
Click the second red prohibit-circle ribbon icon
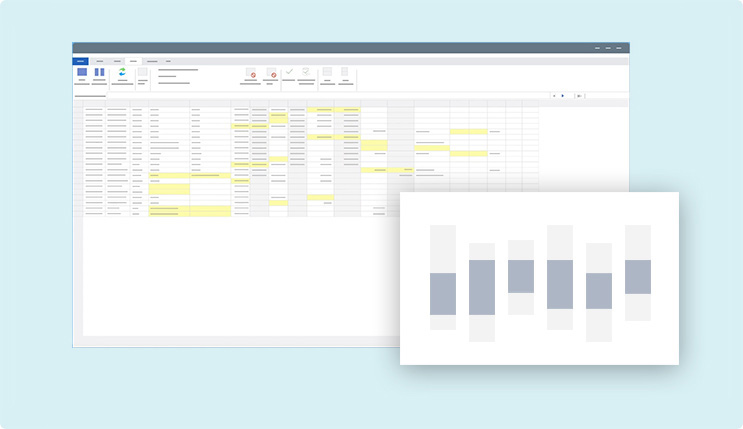click(271, 74)
